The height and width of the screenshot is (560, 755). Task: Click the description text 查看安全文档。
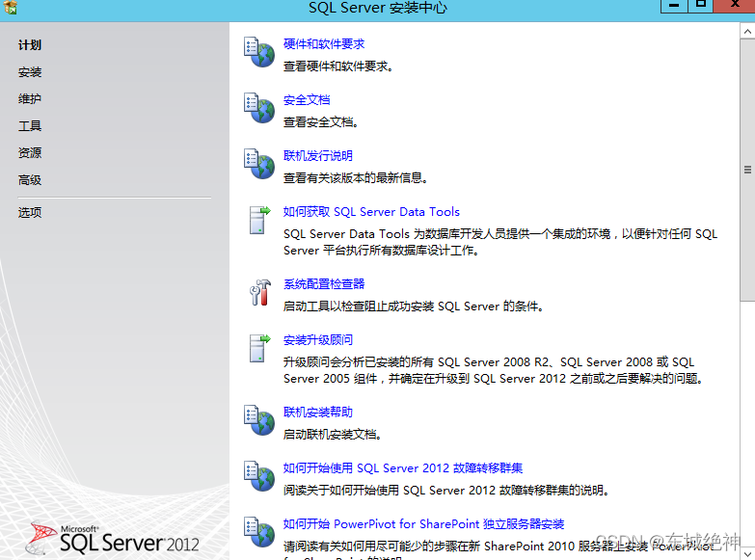pyautogui.click(x=321, y=122)
